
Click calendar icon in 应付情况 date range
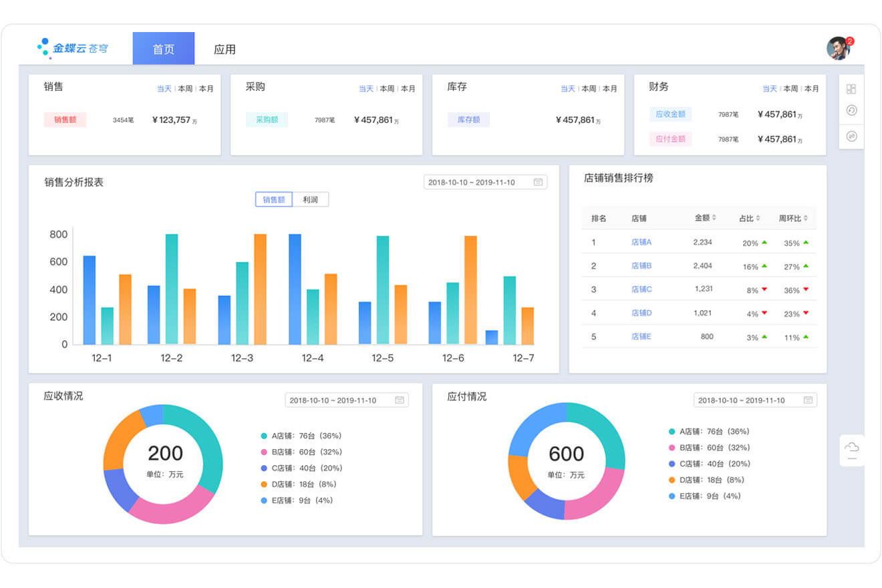coord(807,400)
